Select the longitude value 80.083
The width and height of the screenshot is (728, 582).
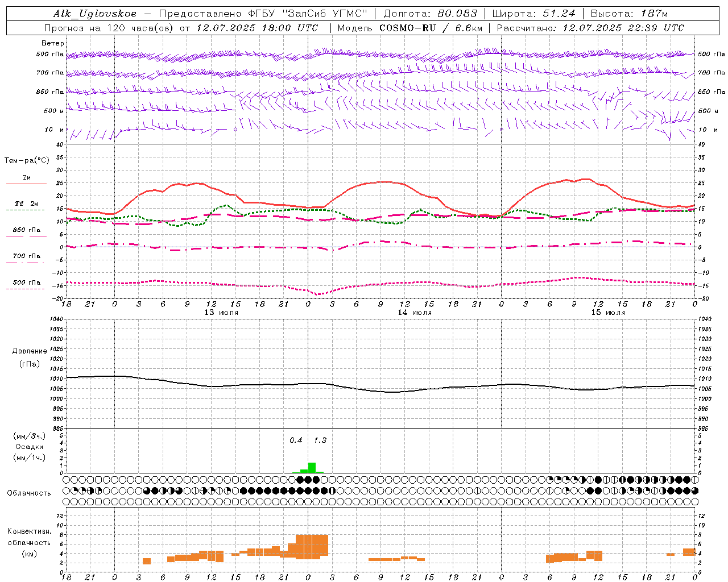tap(458, 14)
